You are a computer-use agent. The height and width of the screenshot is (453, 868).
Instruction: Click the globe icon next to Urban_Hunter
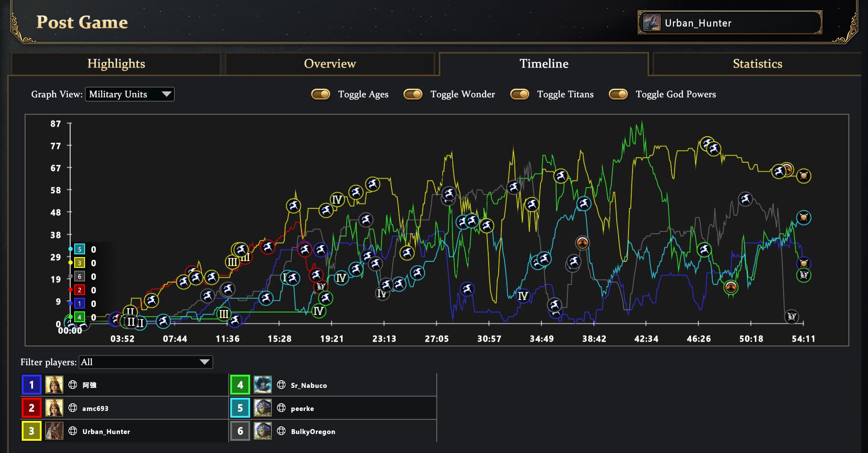tap(72, 431)
